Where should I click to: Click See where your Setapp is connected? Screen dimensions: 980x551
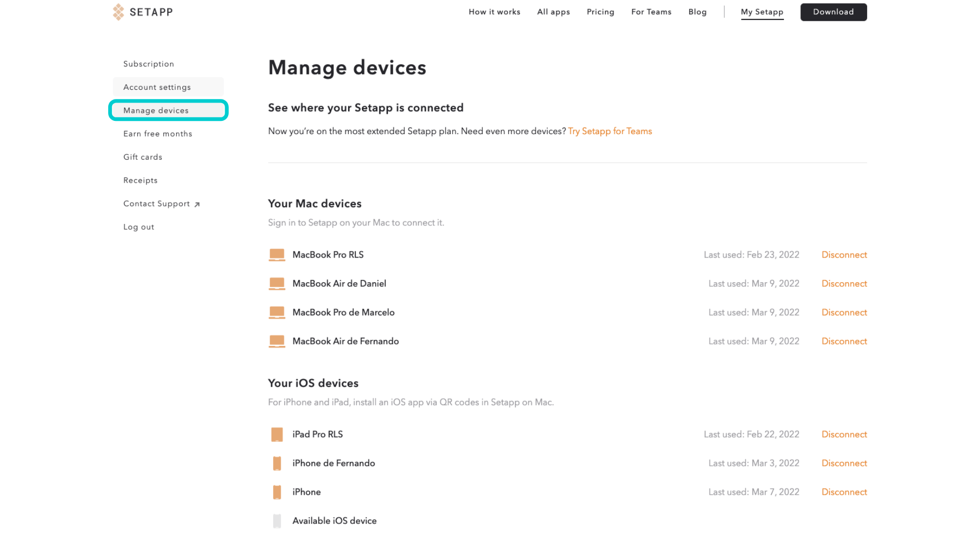(x=365, y=108)
